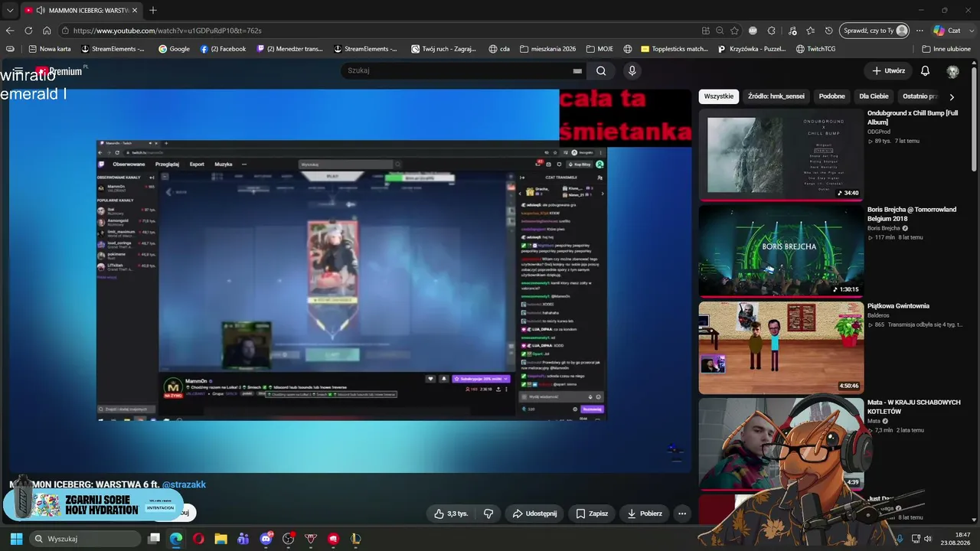The image size is (980, 551).
Task: Open the Google bookmark
Action: [174, 49]
